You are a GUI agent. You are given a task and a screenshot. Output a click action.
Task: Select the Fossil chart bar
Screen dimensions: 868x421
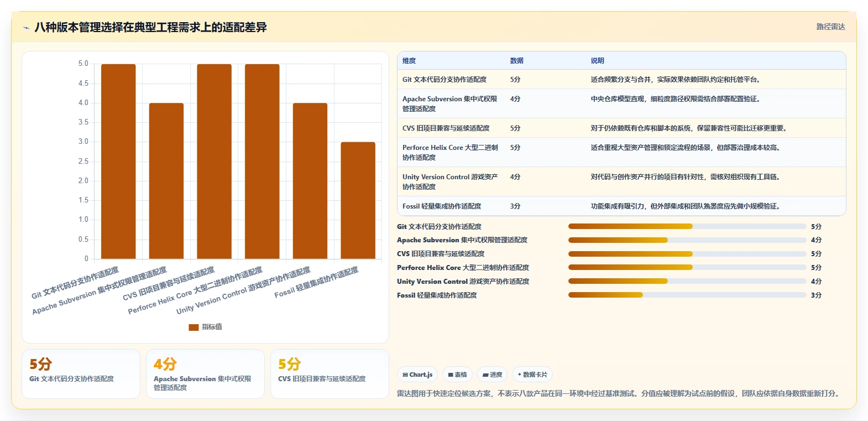point(358,200)
